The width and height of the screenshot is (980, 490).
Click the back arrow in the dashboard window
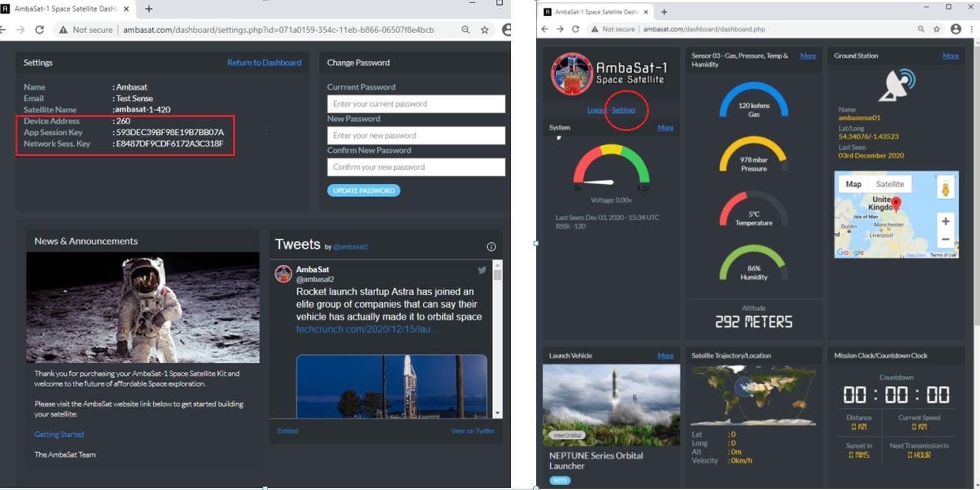tap(545, 29)
